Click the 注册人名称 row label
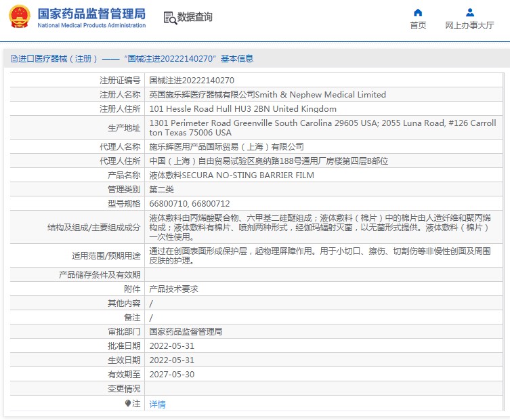The image size is (510, 420). click(x=120, y=95)
